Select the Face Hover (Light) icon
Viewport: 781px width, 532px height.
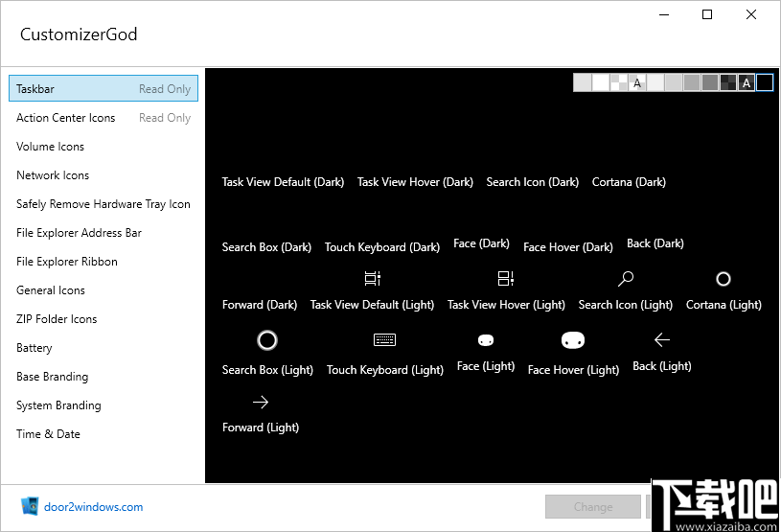click(573, 340)
